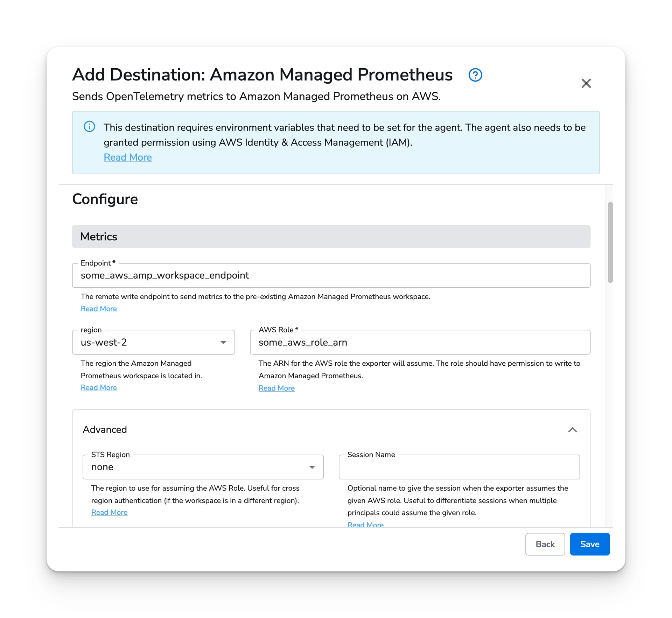672x618 pixels.
Task: Open Read More under AWS Role description
Action: click(x=276, y=388)
